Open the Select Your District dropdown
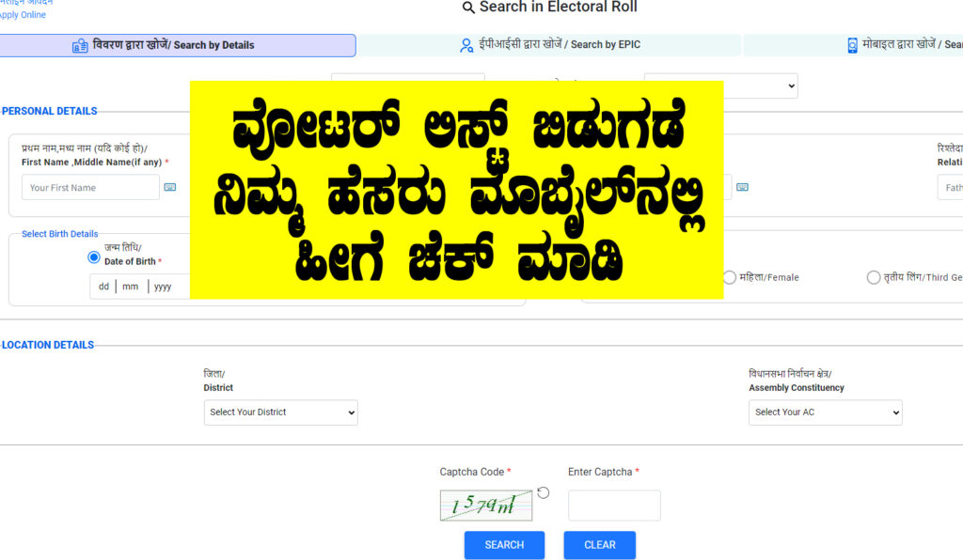This screenshot has height=560, width=963. (280, 412)
